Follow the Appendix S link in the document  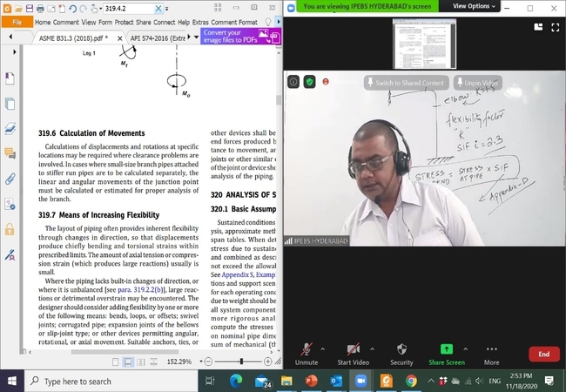tap(238, 274)
